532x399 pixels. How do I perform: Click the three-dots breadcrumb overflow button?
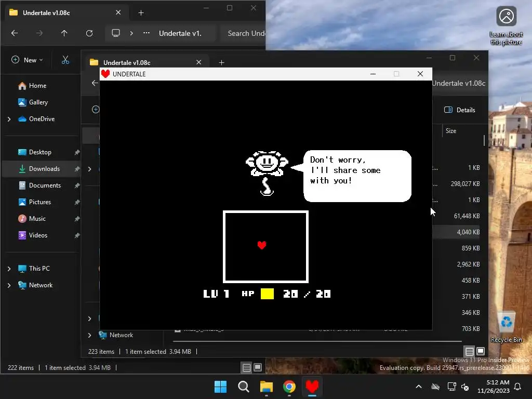pyautogui.click(x=146, y=33)
